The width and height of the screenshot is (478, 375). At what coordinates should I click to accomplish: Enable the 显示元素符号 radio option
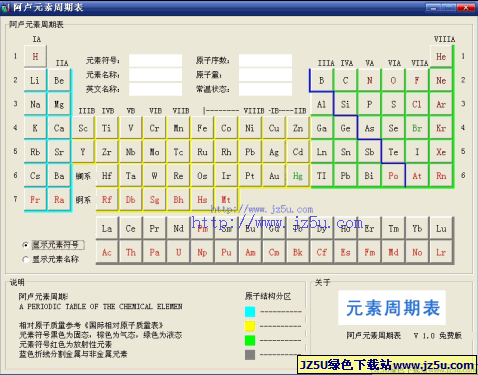point(26,245)
